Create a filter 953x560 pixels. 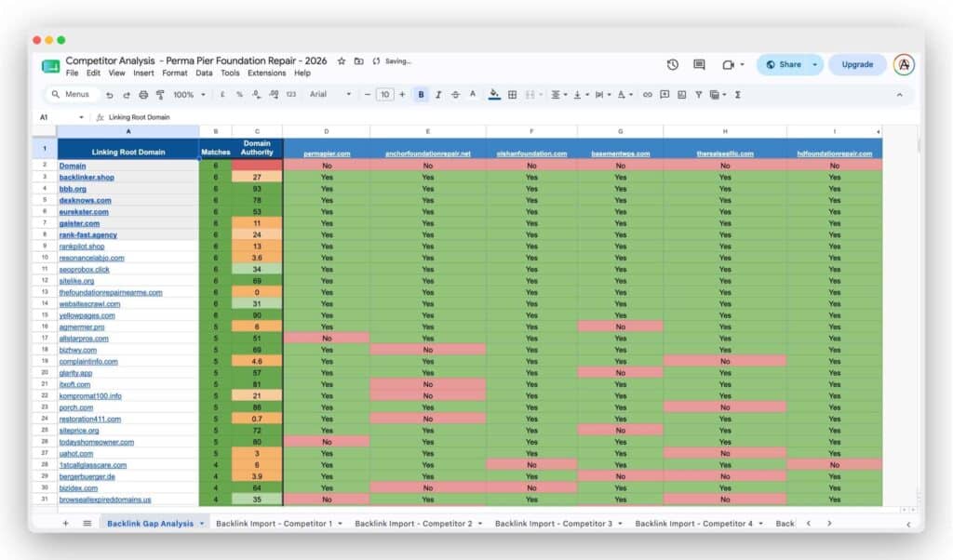pyautogui.click(x=698, y=95)
